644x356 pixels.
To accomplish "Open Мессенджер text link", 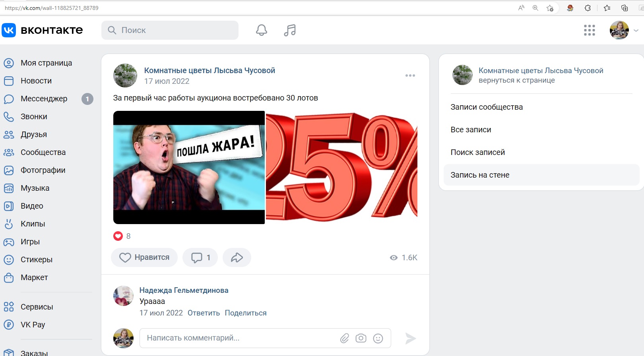I will (44, 99).
